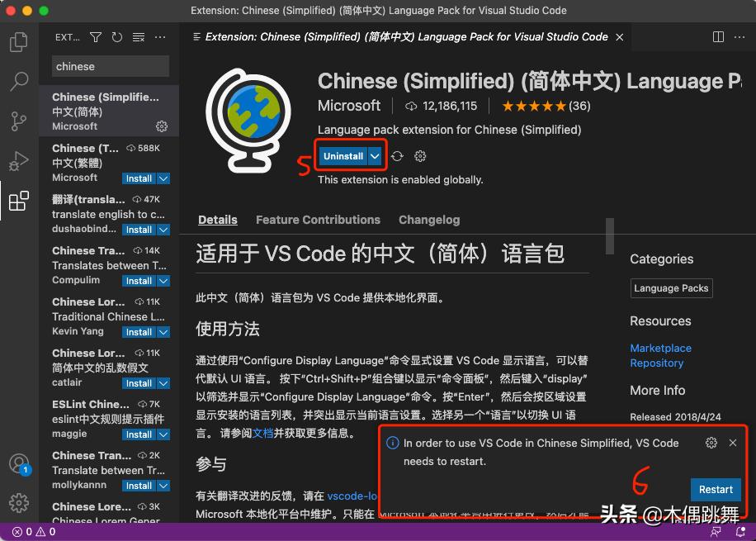Expand Install dropdown for mollykannn extension

tap(164, 486)
